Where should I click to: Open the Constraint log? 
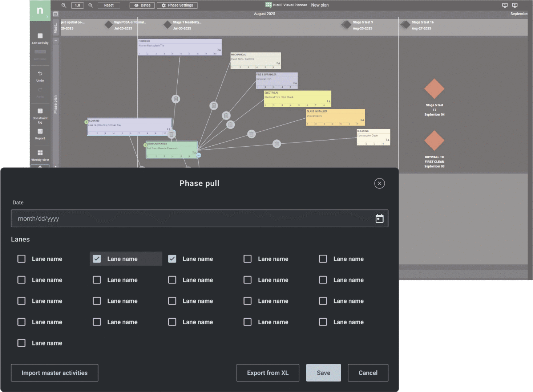pyautogui.click(x=40, y=115)
